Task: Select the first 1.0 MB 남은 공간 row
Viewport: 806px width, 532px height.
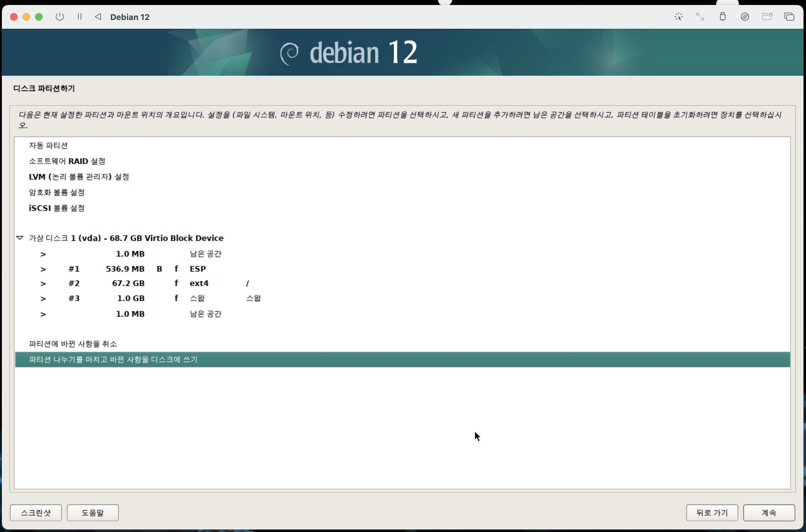Action: click(402, 254)
